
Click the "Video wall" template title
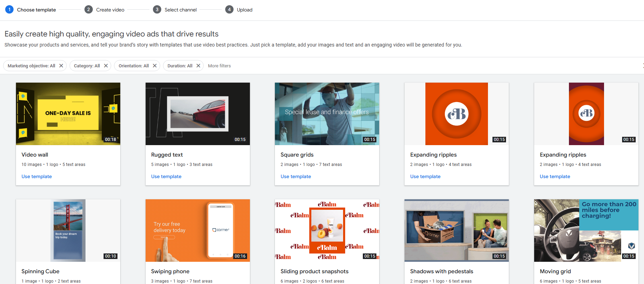[35, 155]
